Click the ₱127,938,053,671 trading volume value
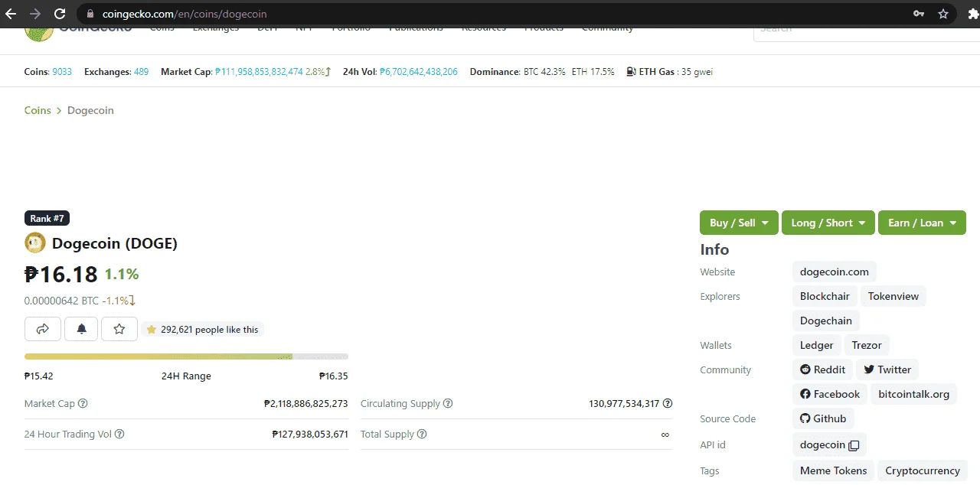Screen dimensions: 980x485 pos(310,435)
